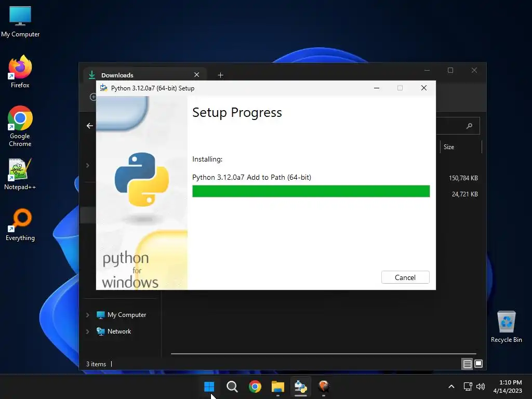Click the green installation progress bar

(311, 191)
